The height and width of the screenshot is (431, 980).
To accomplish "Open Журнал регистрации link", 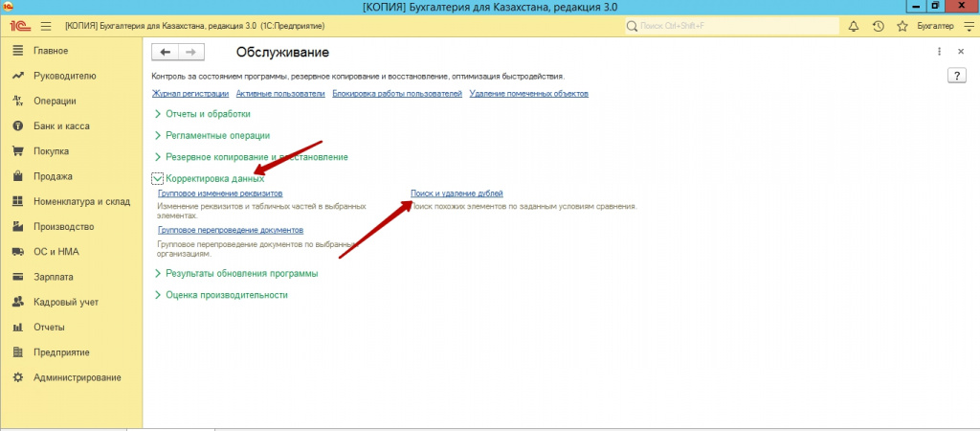I will [190, 94].
